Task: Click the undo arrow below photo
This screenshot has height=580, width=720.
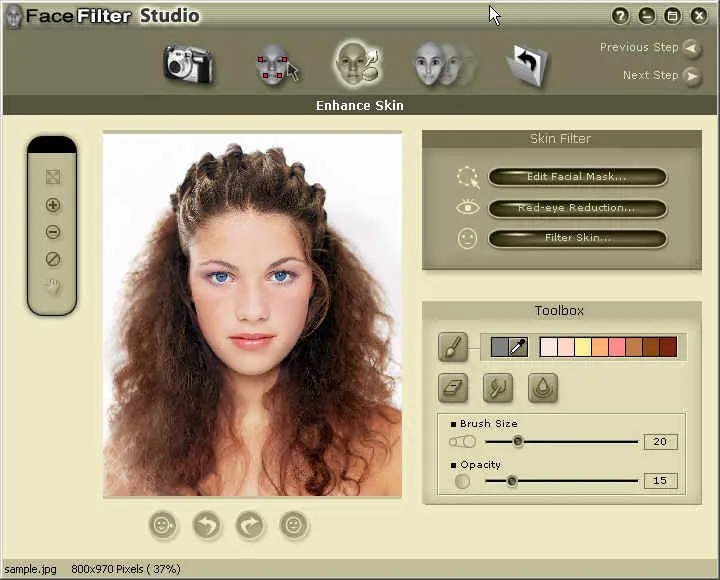Action: (x=207, y=525)
